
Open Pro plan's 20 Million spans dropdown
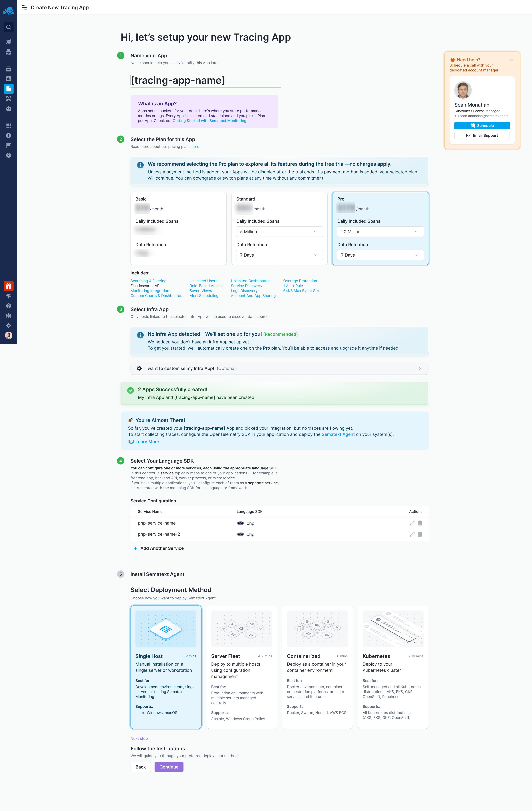pos(380,232)
